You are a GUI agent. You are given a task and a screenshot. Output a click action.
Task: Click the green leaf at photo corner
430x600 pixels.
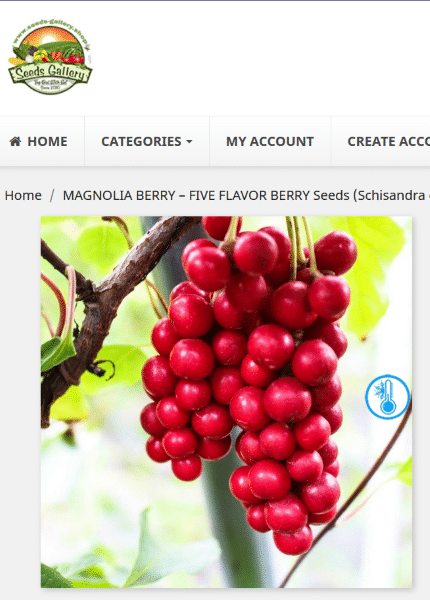(x=55, y=578)
